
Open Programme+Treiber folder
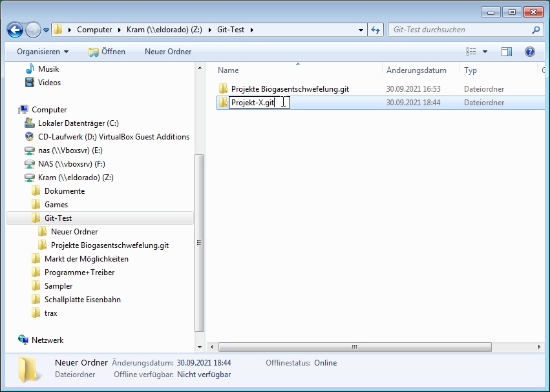pyautogui.click(x=79, y=273)
